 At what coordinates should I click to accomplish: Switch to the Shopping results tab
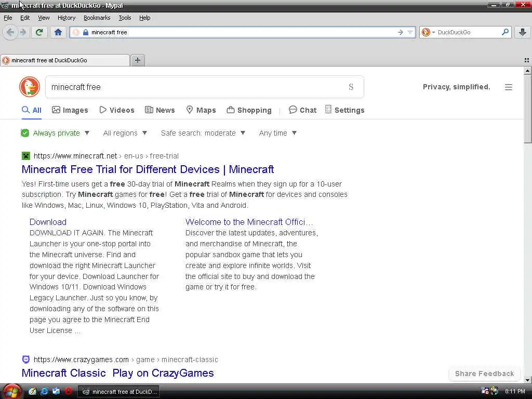coord(249,110)
